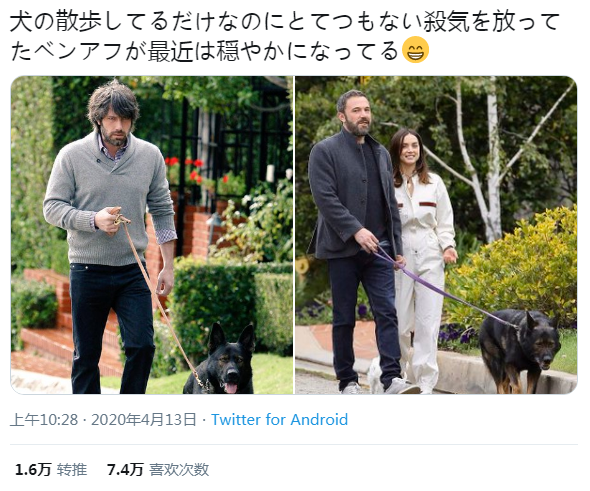Open the Twitter for Android source link
This screenshot has height=491, width=590.
[279, 420]
